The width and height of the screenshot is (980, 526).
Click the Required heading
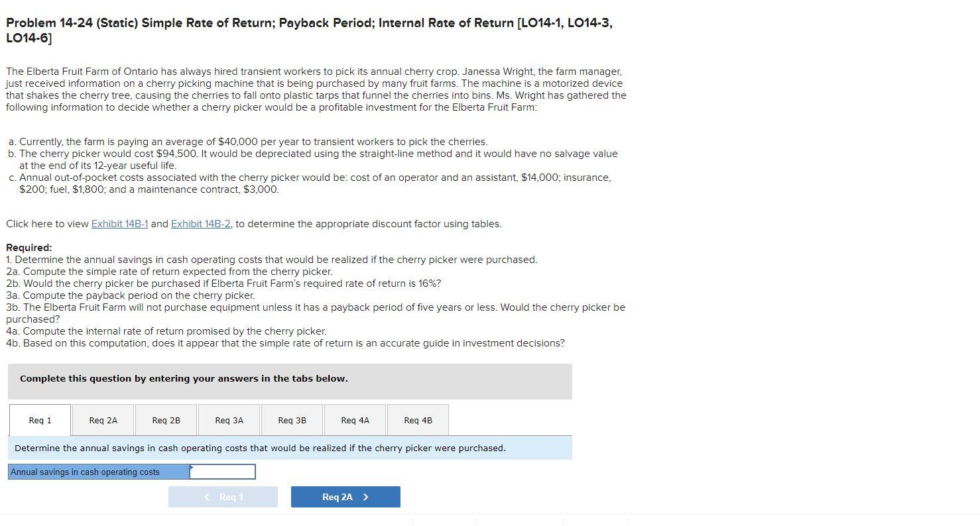tap(25, 247)
